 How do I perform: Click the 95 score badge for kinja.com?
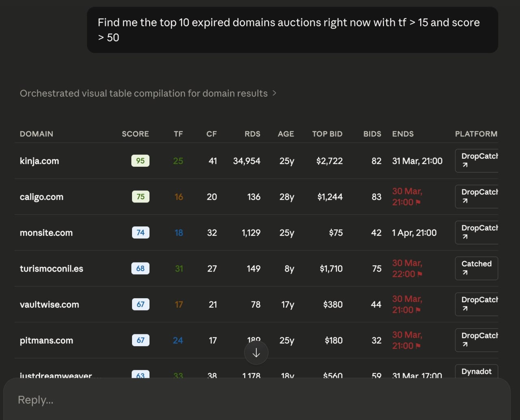point(140,161)
